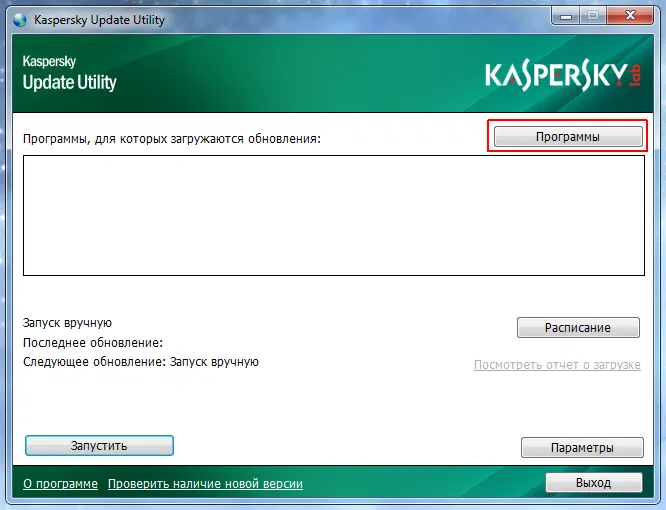Open the Программы applications button

click(x=568, y=137)
